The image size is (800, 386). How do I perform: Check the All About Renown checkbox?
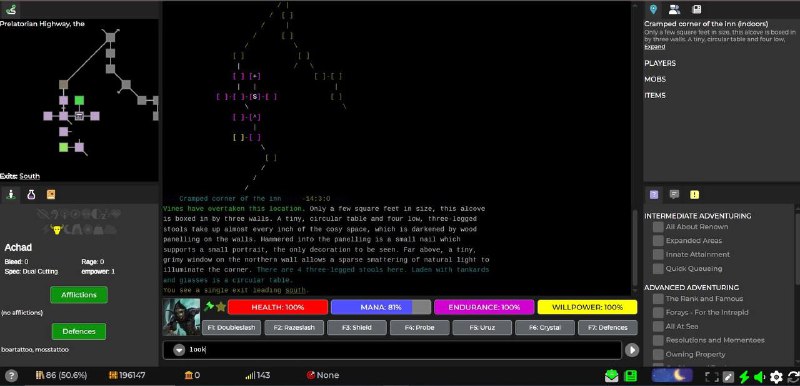(658, 227)
